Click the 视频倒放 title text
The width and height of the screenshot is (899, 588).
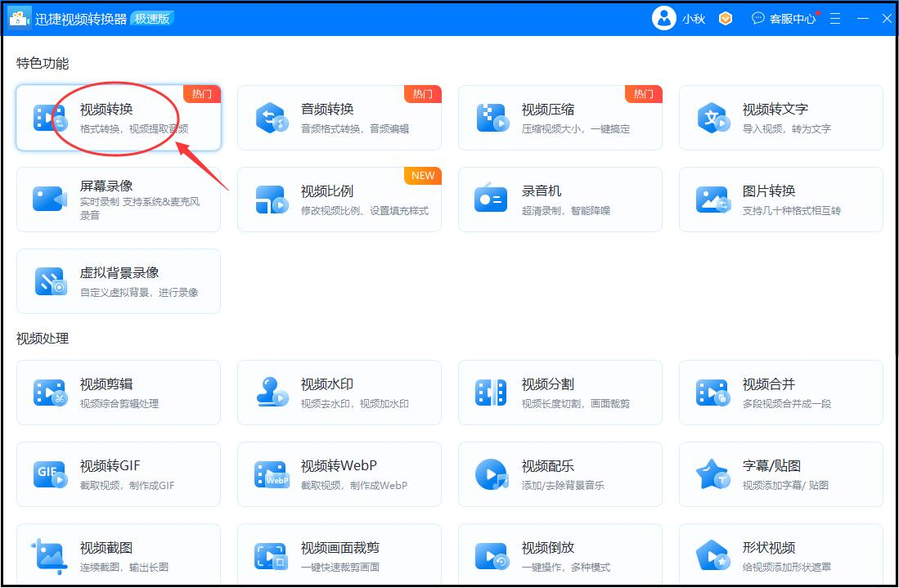[x=548, y=548]
